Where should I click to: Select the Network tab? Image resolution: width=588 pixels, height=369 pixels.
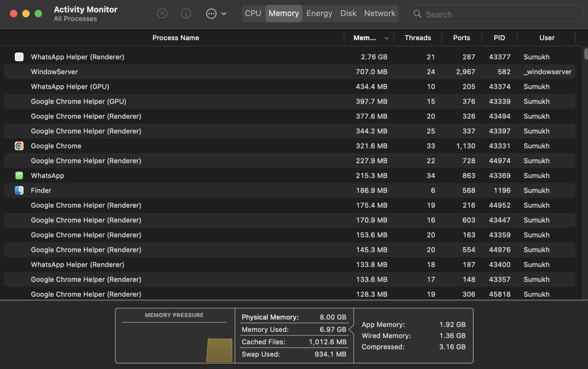379,13
